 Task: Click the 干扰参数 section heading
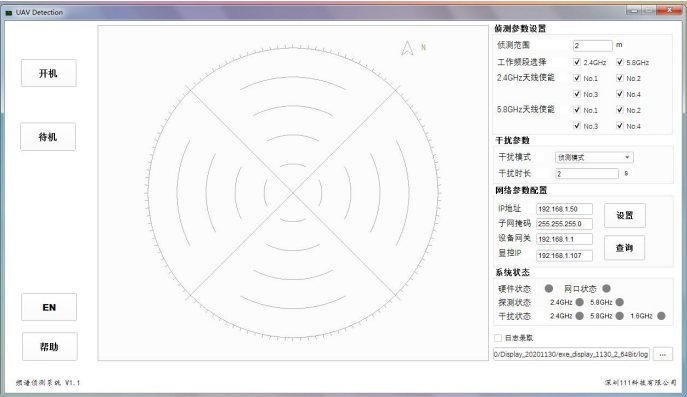pos(512,140)
